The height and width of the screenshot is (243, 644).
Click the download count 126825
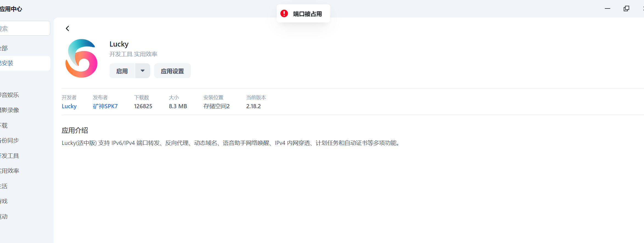pyautogui.click(x=143, y=106)
